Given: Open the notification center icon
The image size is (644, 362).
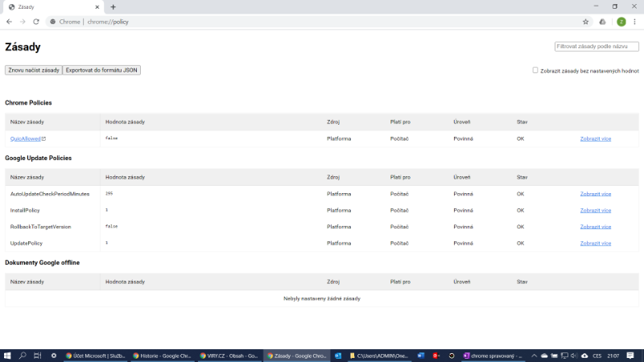Looking at the screenshot, I should (x=630, y=356).
